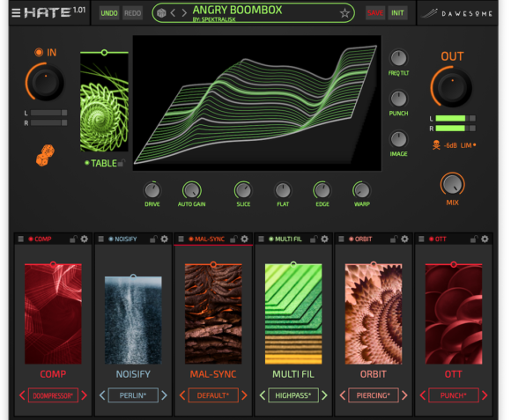Click the UNDO button
Image resolution: width=511 pixels, height=420 pixels.
coord(109,13)
